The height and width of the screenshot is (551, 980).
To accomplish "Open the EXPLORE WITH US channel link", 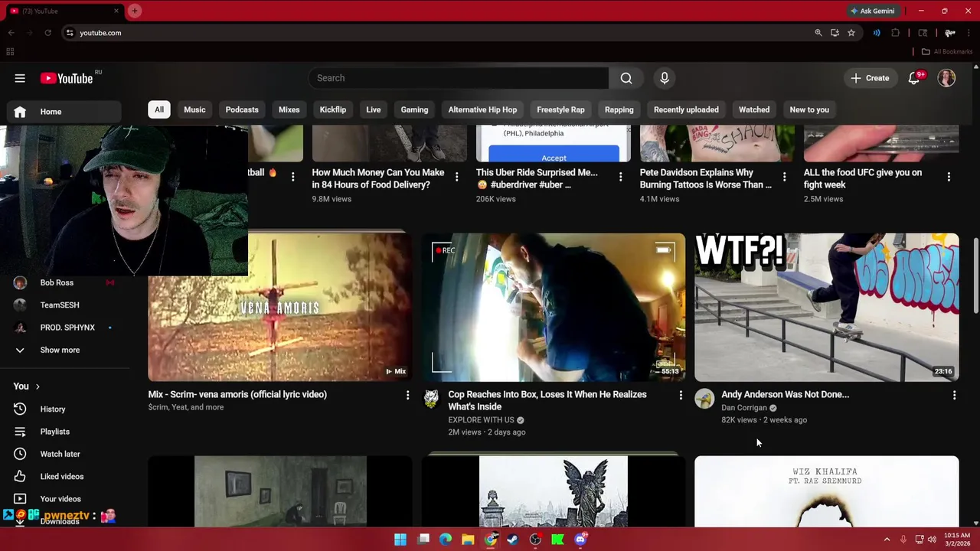I will (x=481, y=420).
